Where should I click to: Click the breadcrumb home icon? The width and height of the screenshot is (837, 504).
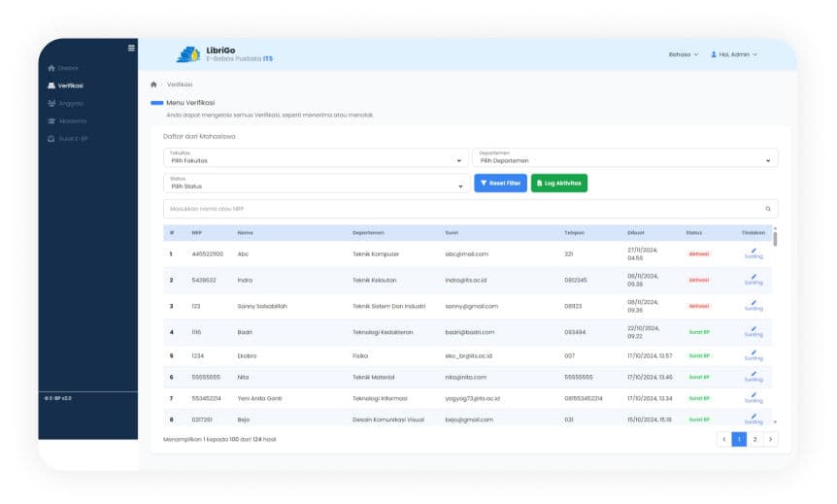(x=153, y=84)
